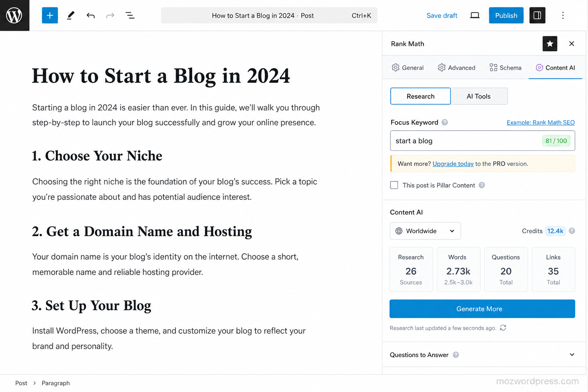Preview post with the laptop view icon
The width and height of the screenshot is (588, 392).
[475, 15]
